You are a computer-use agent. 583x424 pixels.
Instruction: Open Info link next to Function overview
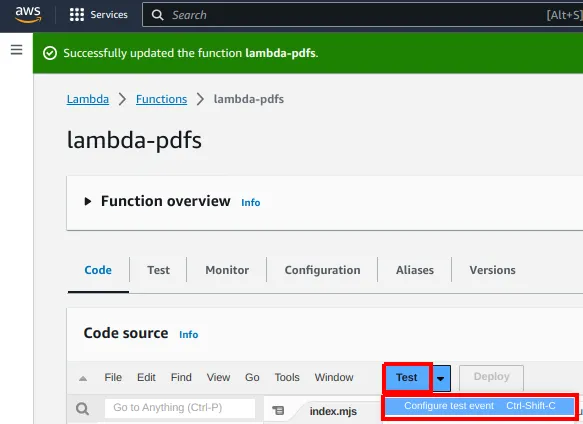coord(251,203)
